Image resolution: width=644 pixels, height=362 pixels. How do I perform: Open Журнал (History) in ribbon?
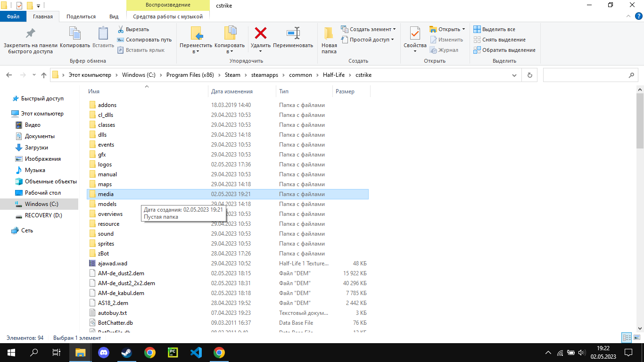coord(444,50)
